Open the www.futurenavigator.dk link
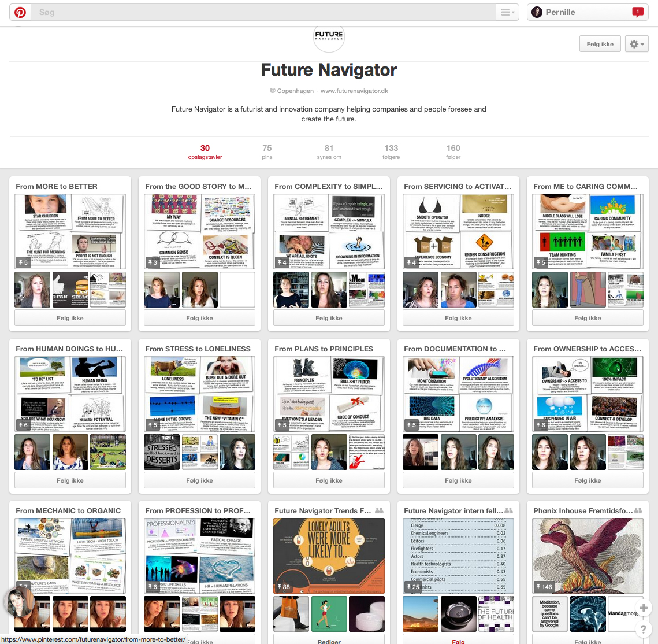The height and width of the screenshot is (644, 658). pos(354,91)
